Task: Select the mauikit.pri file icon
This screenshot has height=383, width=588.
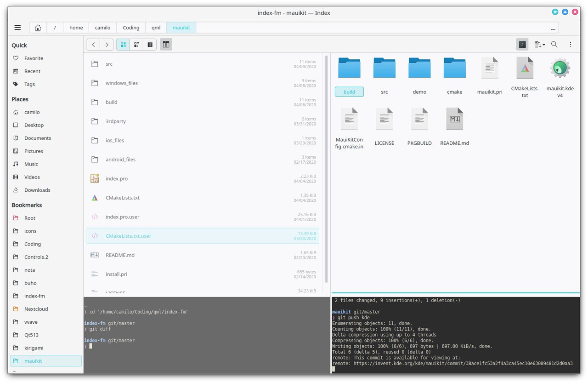Action: 490,68
